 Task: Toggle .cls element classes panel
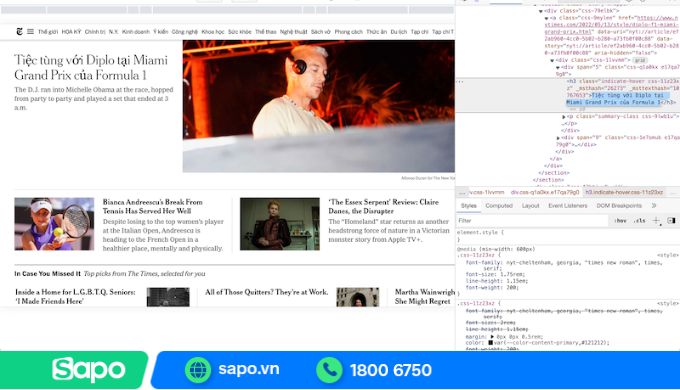639,221
